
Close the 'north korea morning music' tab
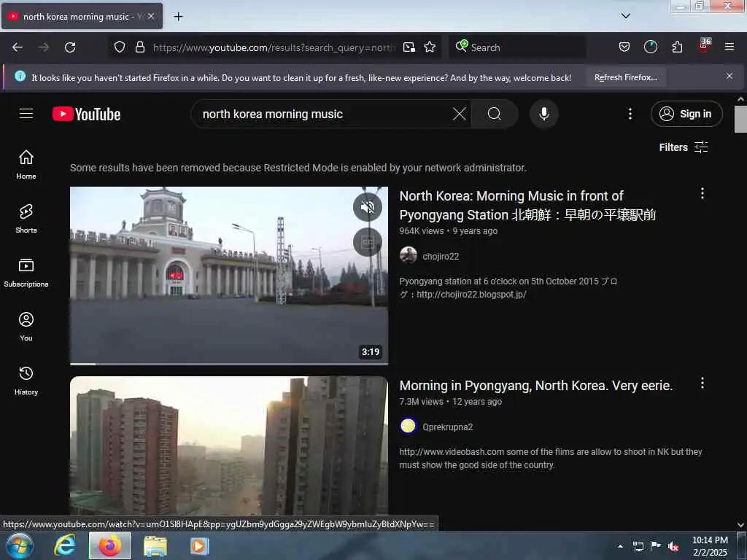tap(150, 16)
